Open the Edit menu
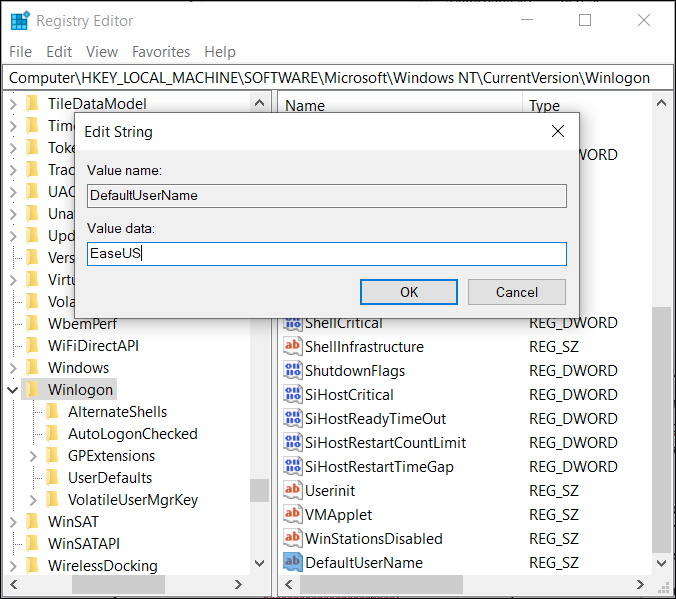 pyautogui.click(x=59, y=52)
